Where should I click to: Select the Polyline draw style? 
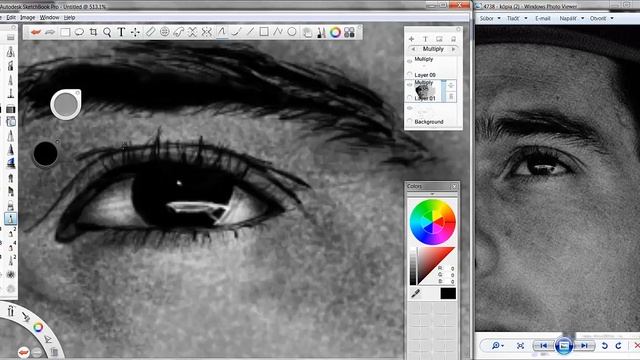(278, 32)
